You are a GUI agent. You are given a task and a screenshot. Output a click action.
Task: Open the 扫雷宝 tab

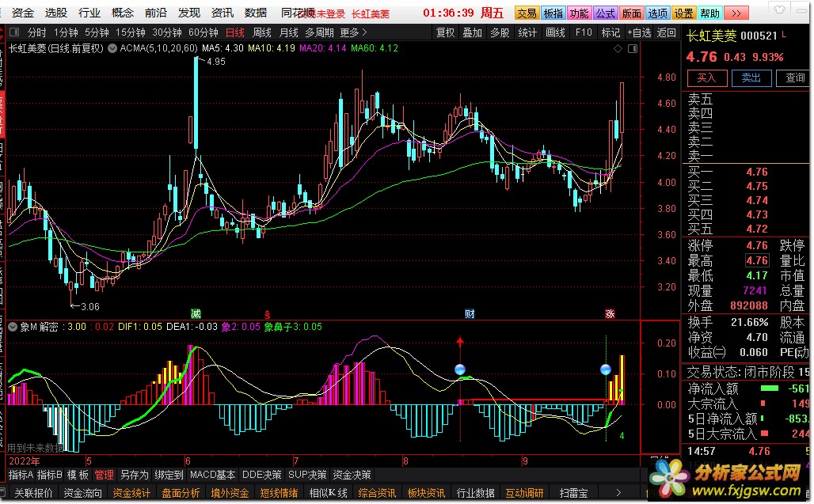click(x=573, y=493)
